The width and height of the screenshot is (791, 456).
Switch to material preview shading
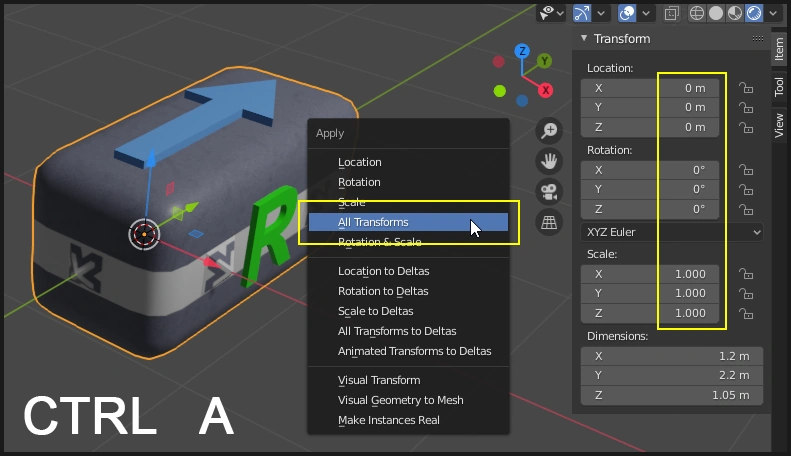pyautogui.click(x=734, y=13)
